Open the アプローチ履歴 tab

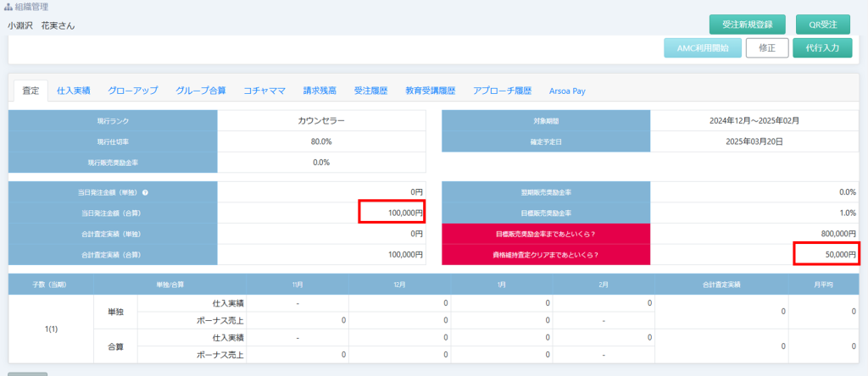pos(502,91)
